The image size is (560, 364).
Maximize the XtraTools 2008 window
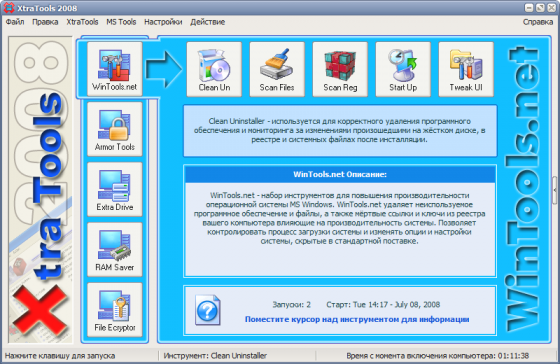pos(540,8)
